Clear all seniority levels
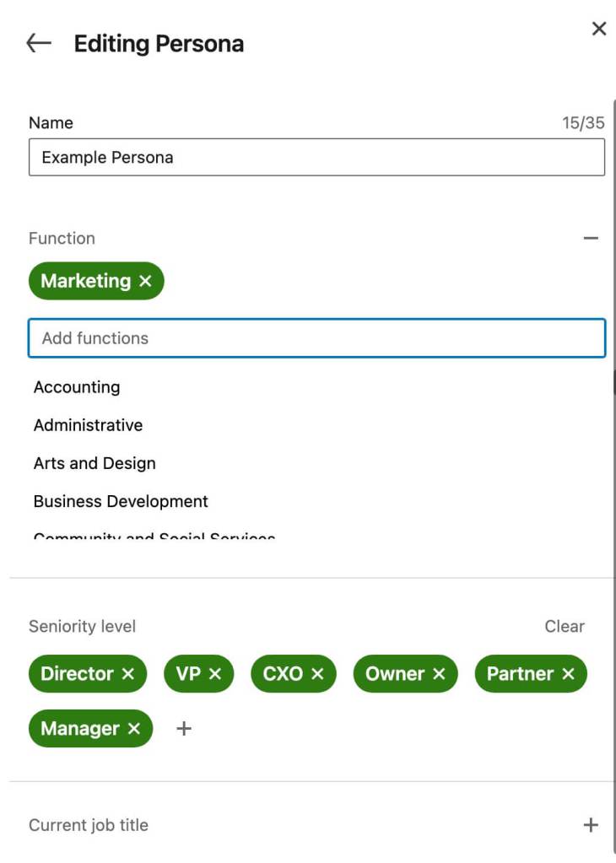616x863 pixels. pyautogui.click(x=564, y=627)
